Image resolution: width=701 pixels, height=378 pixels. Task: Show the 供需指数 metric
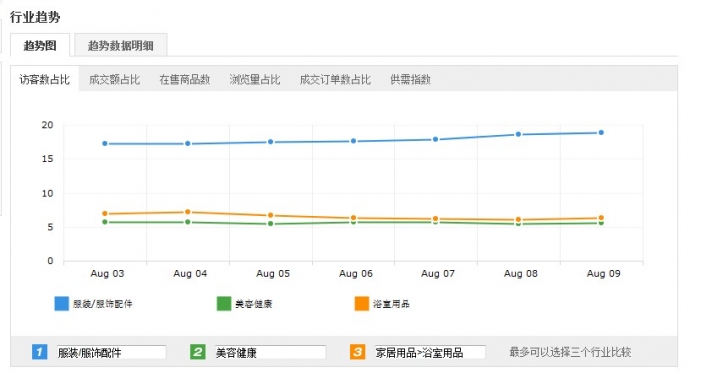click(410, 80)
